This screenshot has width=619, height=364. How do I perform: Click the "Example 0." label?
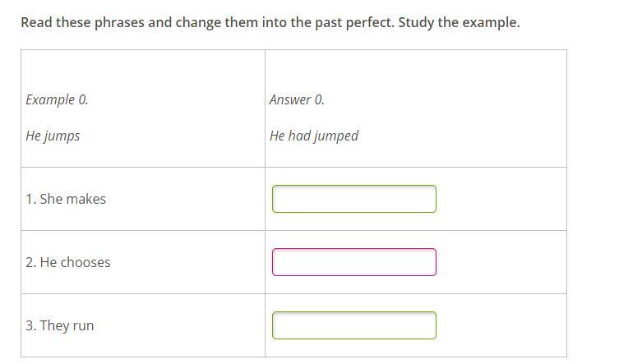[57, 99]
